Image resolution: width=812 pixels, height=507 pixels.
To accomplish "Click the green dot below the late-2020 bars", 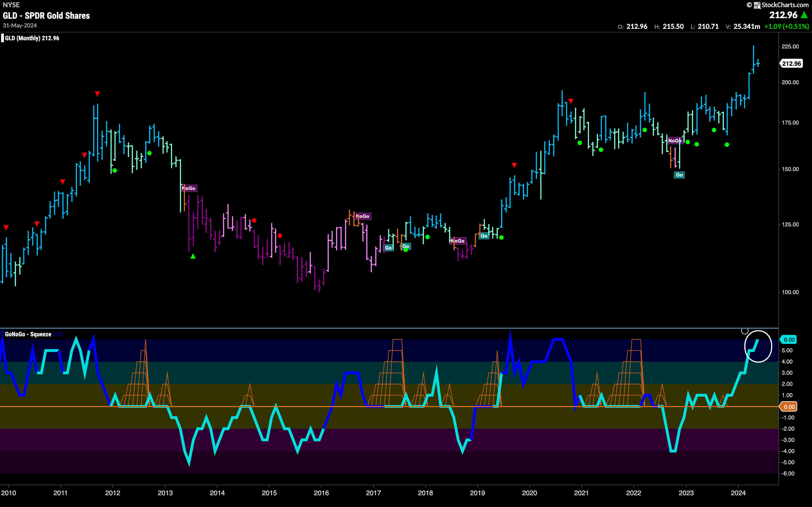I will (580, 143).
